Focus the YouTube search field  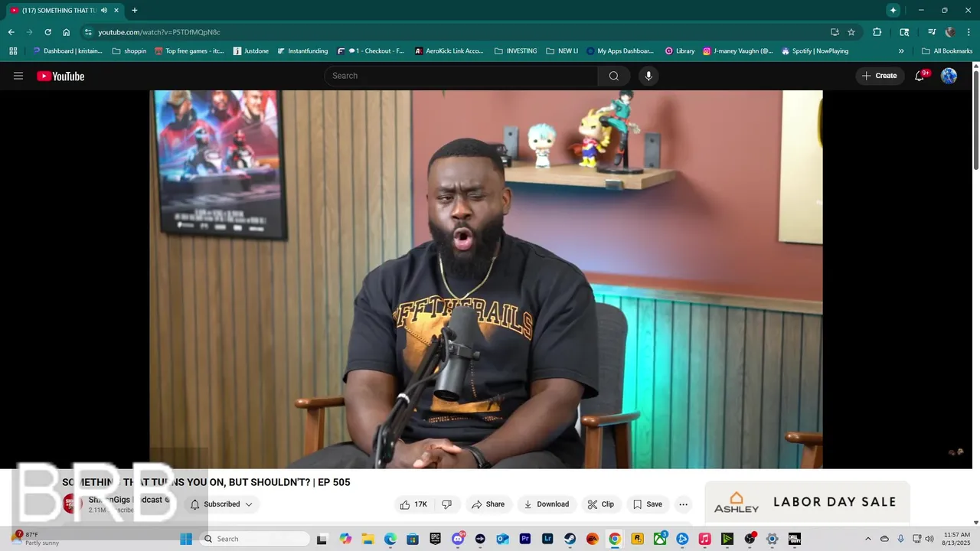(461, 76)
